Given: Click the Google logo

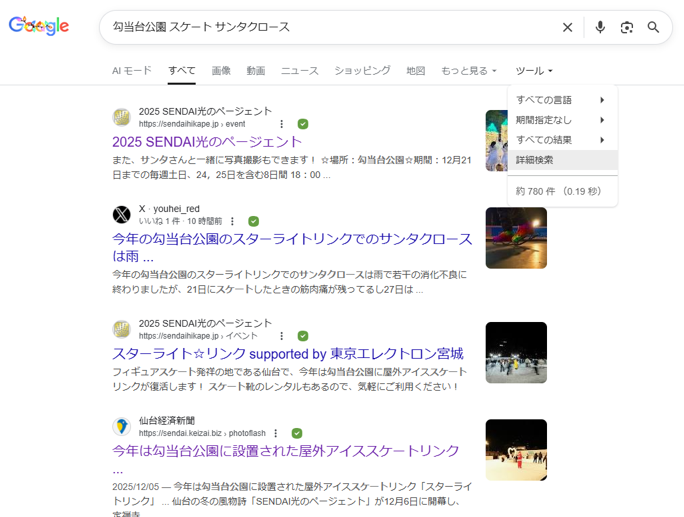Looking at the screenshot, I should (x=39, y=26).
